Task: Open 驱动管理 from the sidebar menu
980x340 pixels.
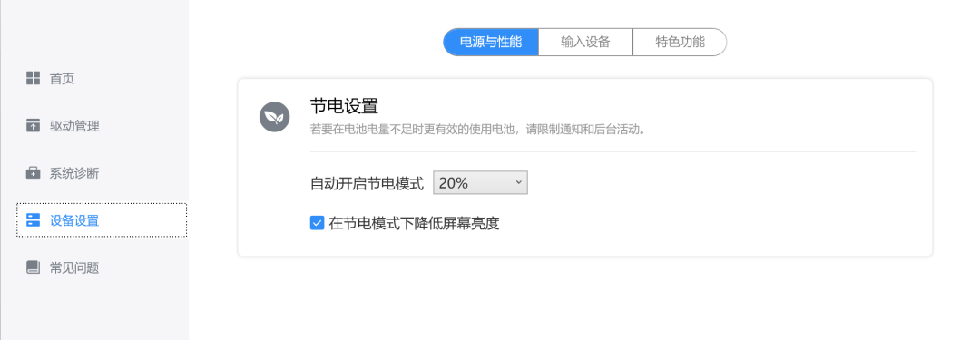Action: pyautogui.click(x=74, y=126)
